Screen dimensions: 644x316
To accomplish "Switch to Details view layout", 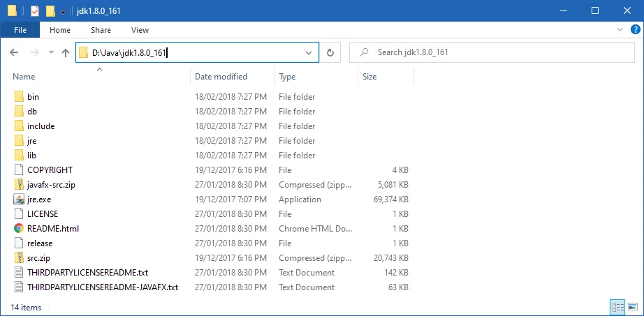I will (x=617, y=307).
